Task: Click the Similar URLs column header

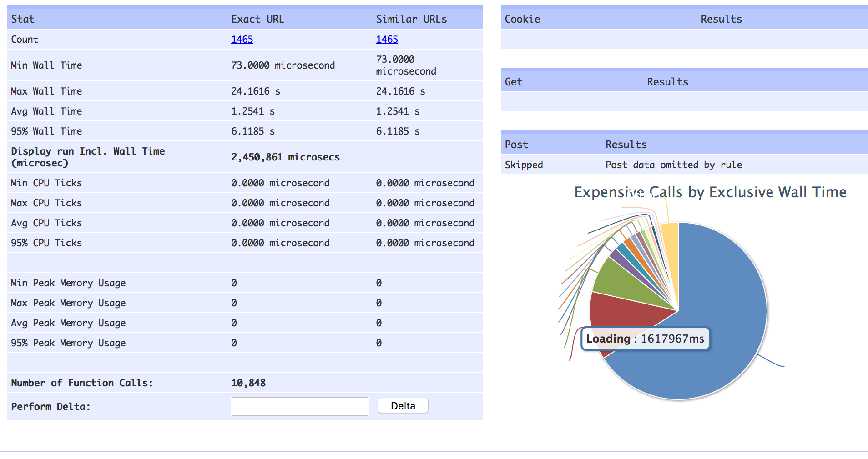Action: pyautogui.click(x=411, y=19)
